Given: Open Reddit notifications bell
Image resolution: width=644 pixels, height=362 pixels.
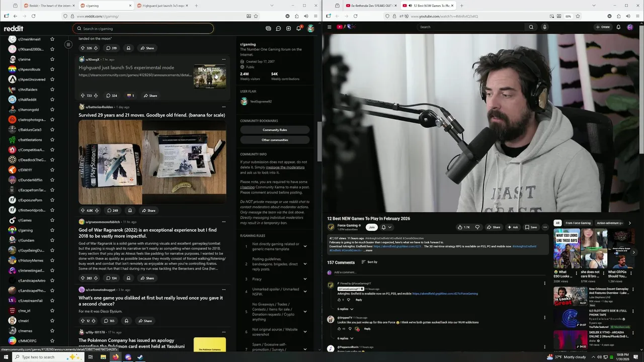Looking at the screenshot, I should point(298,28).
